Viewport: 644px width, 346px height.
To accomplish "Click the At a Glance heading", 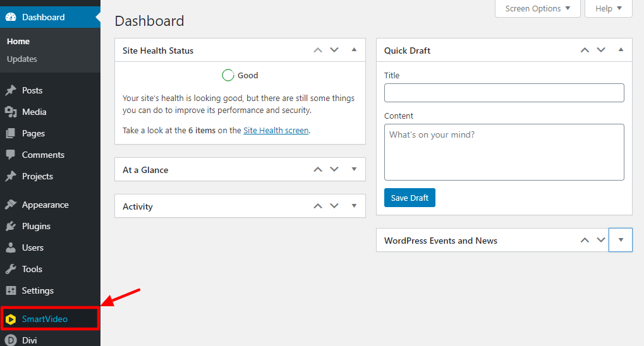I will pos(145,170).
